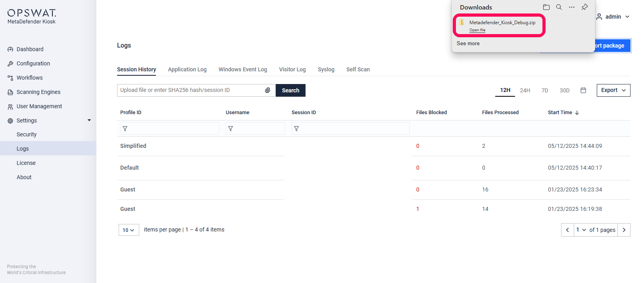Switch to the Application Log tab
The width and height of the screenshot is (644, 283).
[187, 69]
